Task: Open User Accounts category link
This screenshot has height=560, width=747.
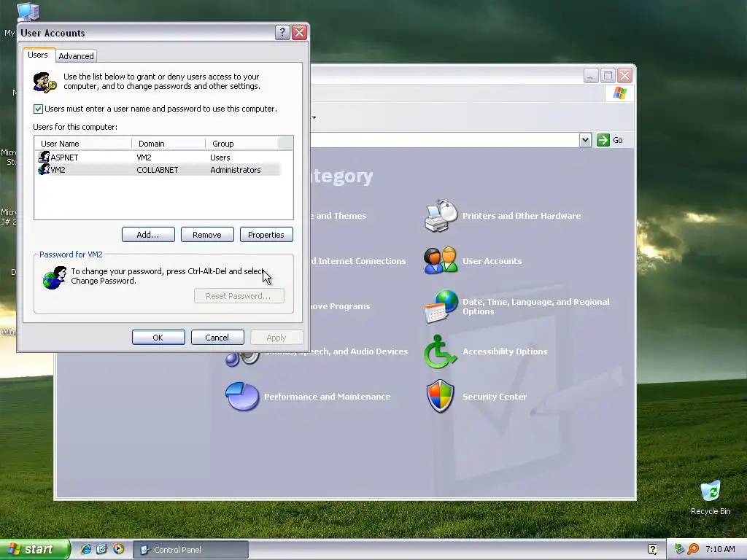Action: pyautogui.click(x=492, y=261)
